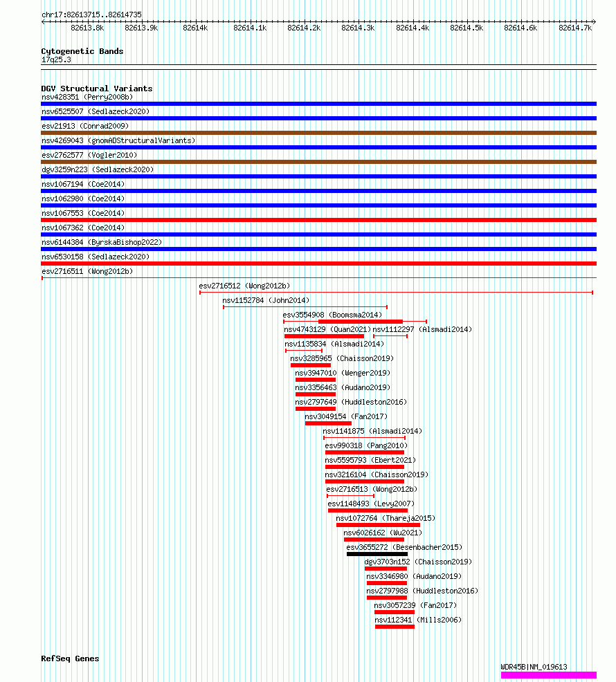Click nsv3216104 (Chaisson2019) label
Screen dimensions: 616x682
point(377,474)
